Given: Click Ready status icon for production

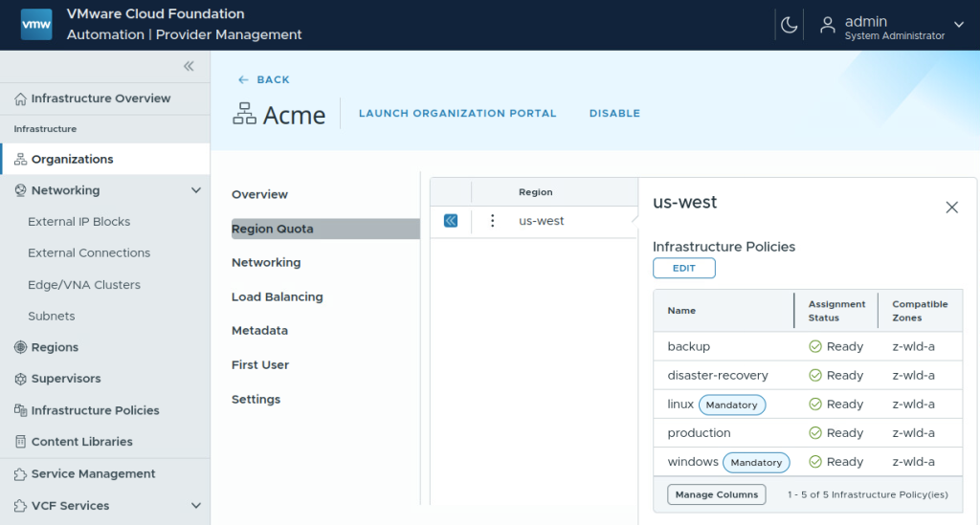Looking at the screenshot, I should point(815,432).
